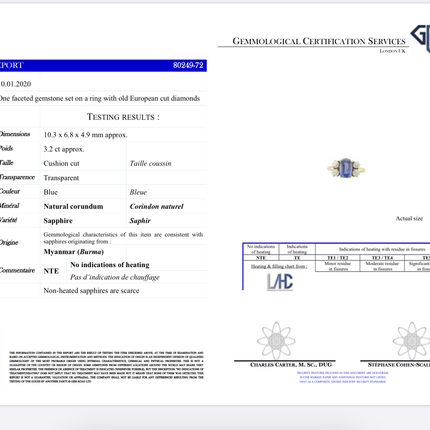This screenshot has height=430, width=430.
Task: Click the GCS logo at top right
Action: [x=420, y=39]
